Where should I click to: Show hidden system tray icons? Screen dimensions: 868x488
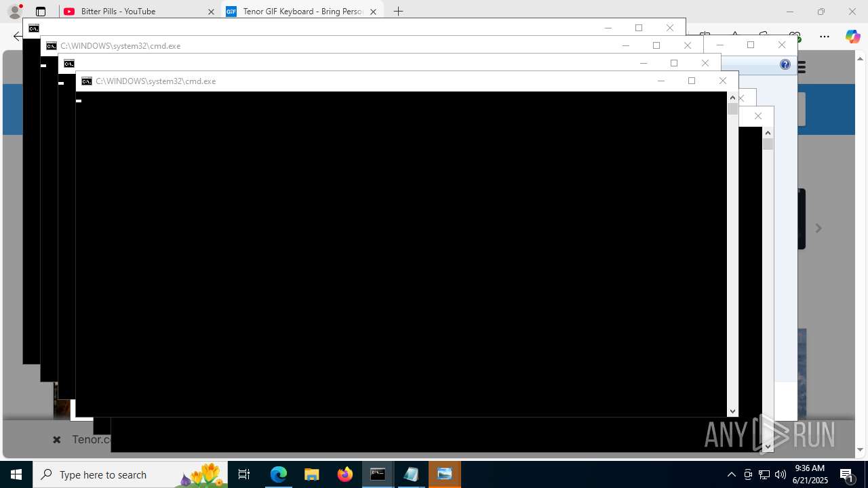pos(732,474)
